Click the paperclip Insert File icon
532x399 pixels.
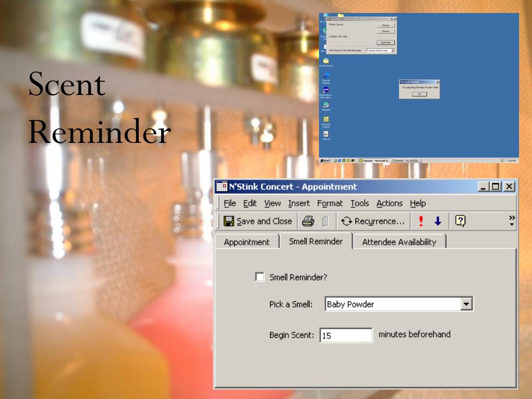point(325,221)
